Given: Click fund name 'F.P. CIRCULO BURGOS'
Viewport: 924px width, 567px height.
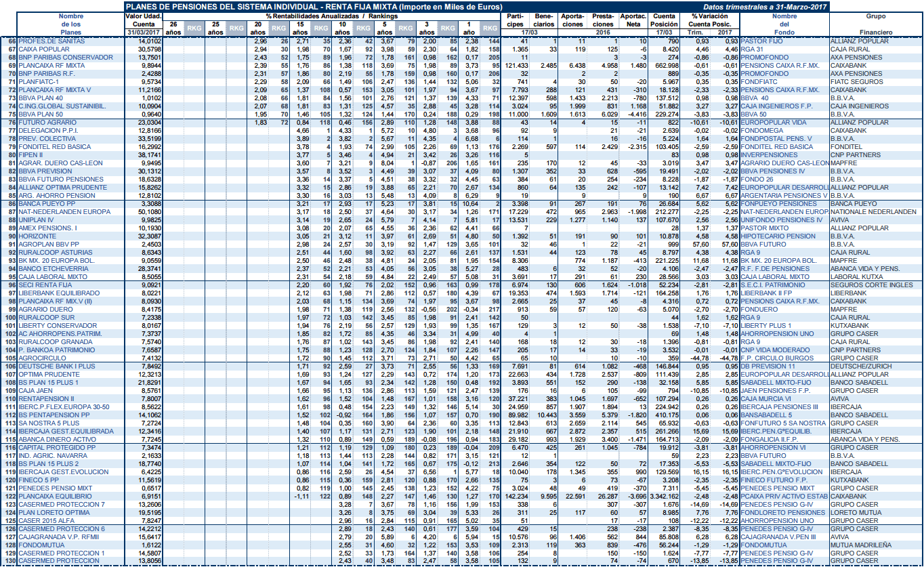Looking at the screenshot, I should click(x=776, y=357).
